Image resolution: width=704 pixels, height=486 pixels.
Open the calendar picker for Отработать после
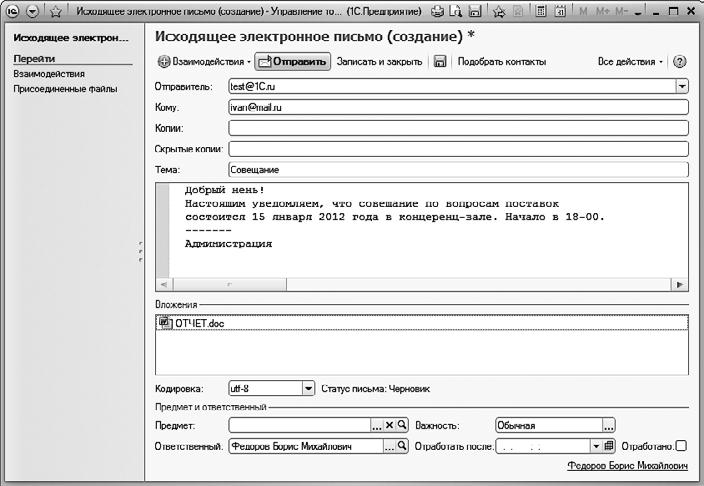coord(609,446)
